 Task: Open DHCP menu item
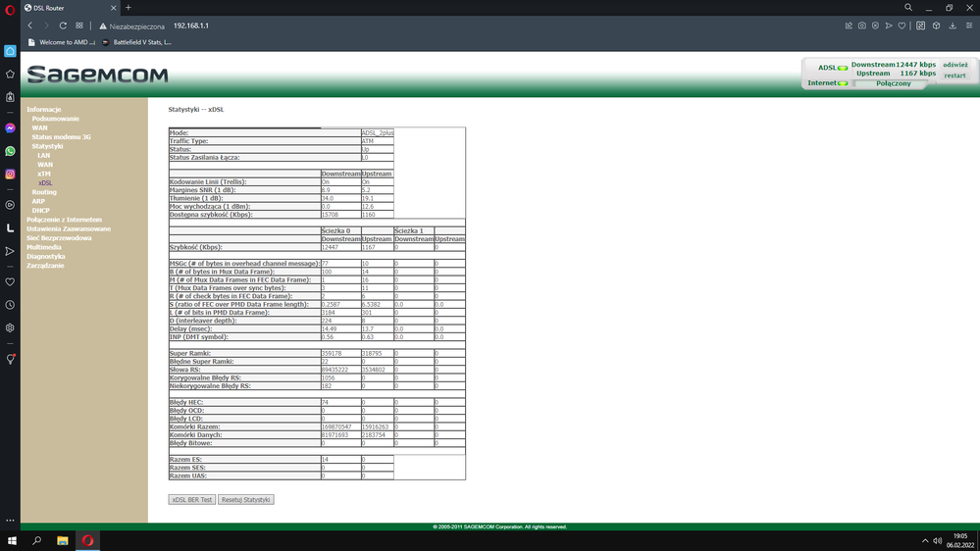(40, 211)
